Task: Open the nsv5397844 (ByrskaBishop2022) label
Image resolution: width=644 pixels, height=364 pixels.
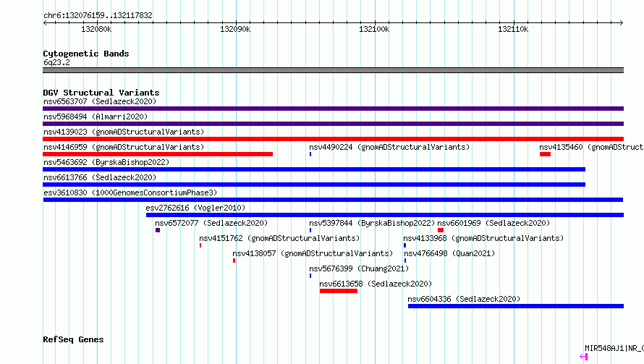Action: 372,223
